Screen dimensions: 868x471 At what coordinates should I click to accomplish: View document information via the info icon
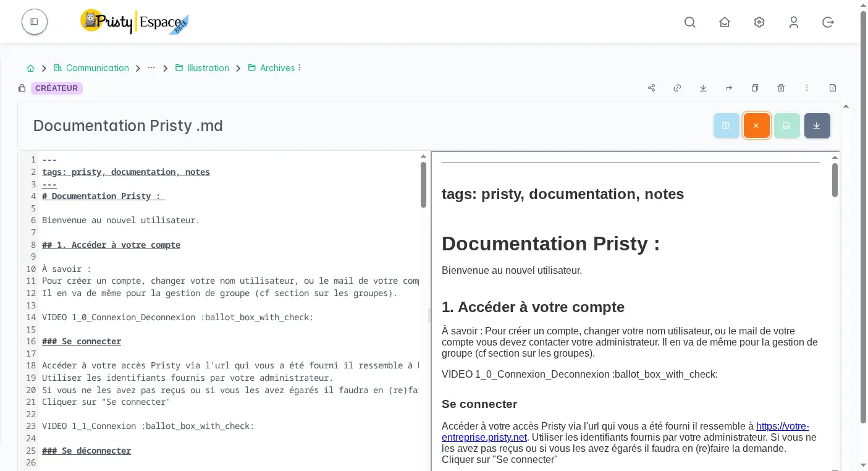click(x=833, y=88)
